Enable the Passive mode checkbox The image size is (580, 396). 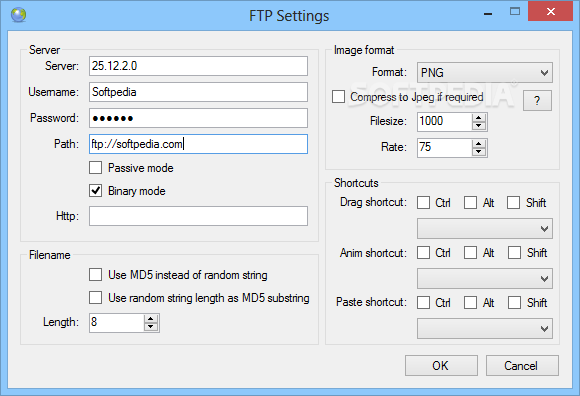[x=95, y=167]
